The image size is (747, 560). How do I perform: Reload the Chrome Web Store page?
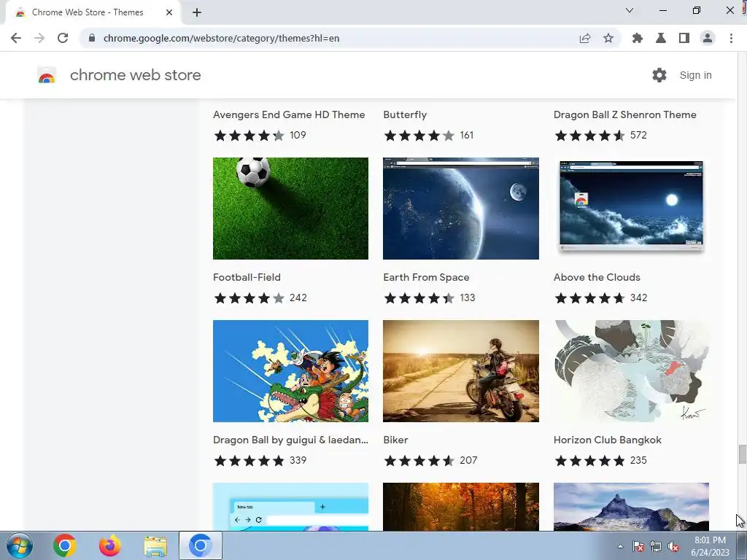coord(63,38)
